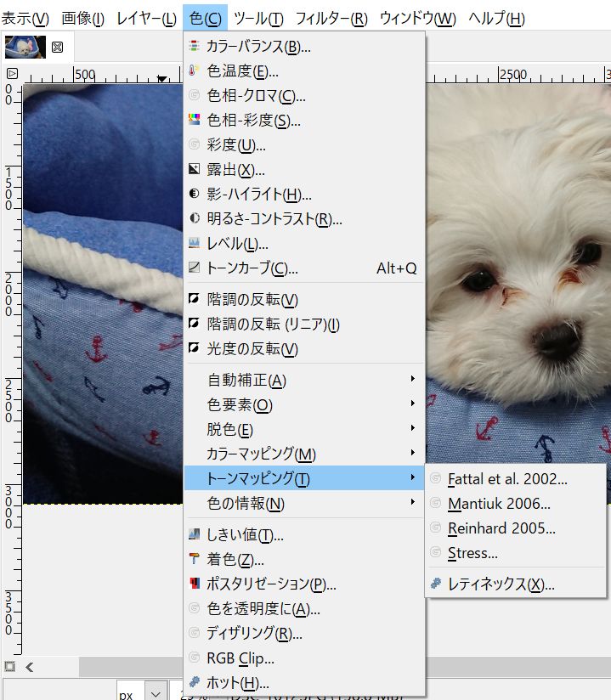This screenshot has width=611, height=700.
Task: Choose Fattal et al. 2002 tone mapping
Action: [x=516, y=478]
